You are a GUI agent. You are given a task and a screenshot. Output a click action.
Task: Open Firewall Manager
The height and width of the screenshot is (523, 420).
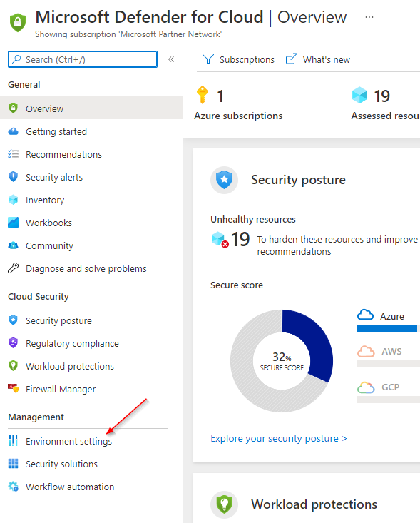(61, 390)
